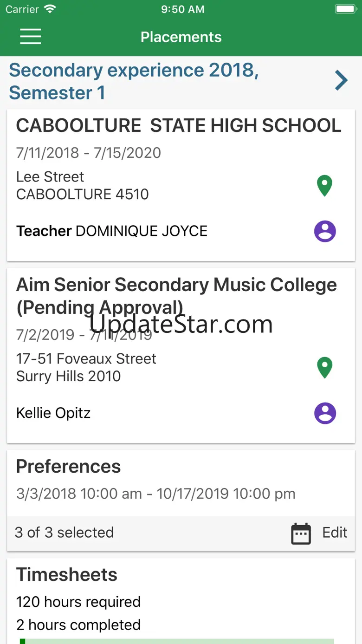Expand the Secondary experience chevron arrow

point(341,81)
